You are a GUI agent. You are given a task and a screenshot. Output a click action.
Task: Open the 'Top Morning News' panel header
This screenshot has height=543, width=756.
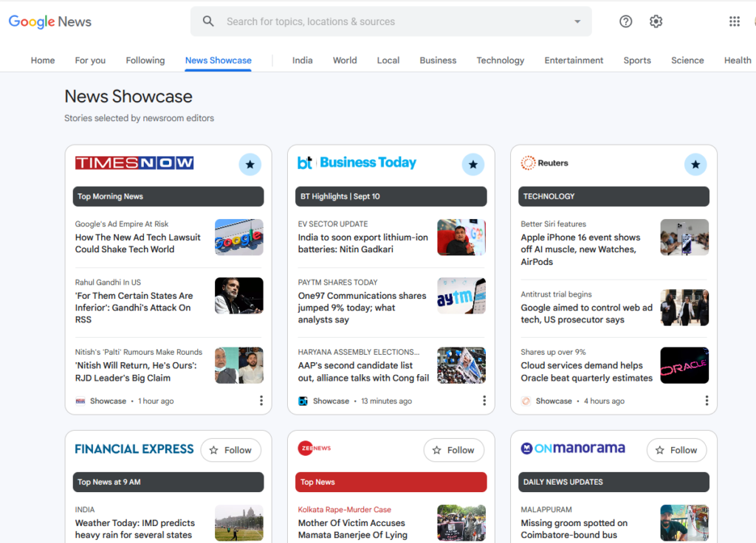(168, 196)
